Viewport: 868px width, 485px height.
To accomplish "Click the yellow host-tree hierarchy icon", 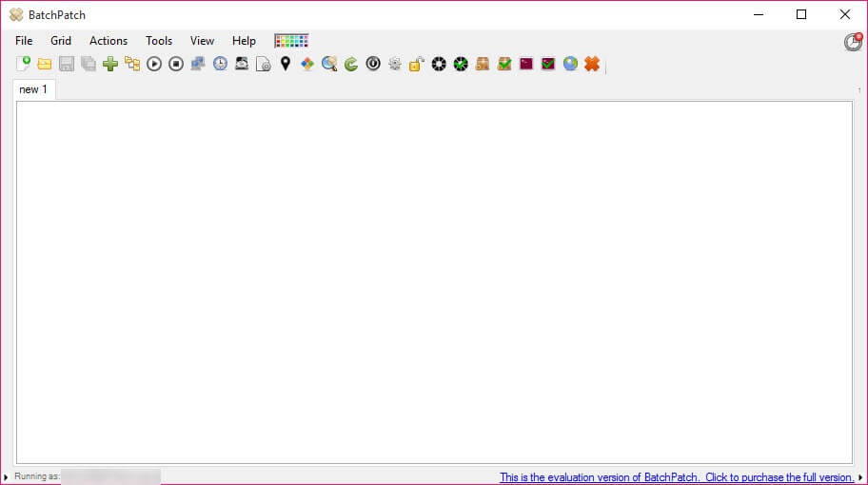I will point(132,64).
